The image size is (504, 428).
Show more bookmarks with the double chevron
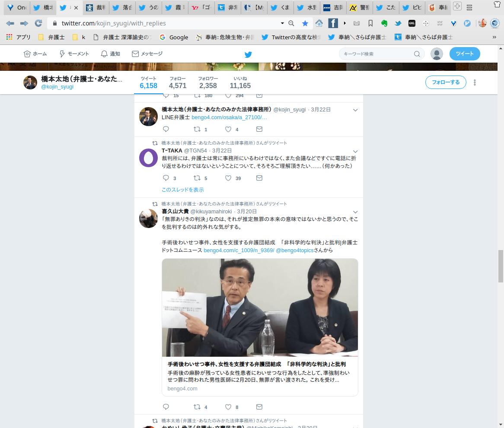coord(494,37)
